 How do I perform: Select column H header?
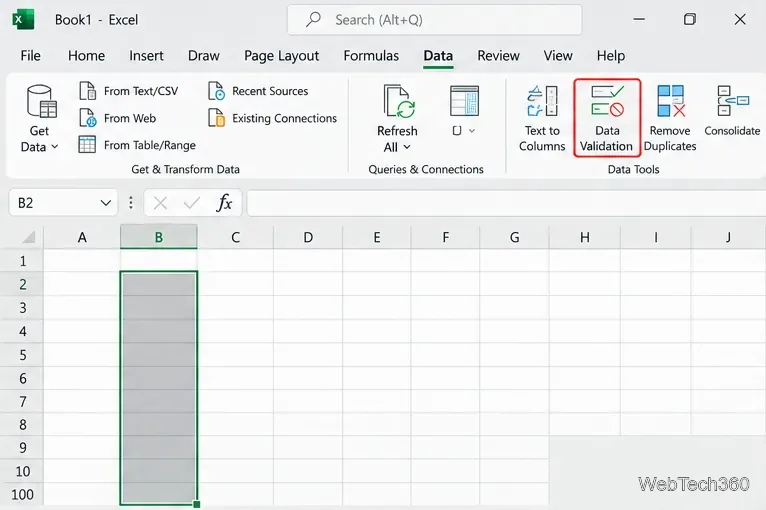pyautogui.click(x=585, y=237)
